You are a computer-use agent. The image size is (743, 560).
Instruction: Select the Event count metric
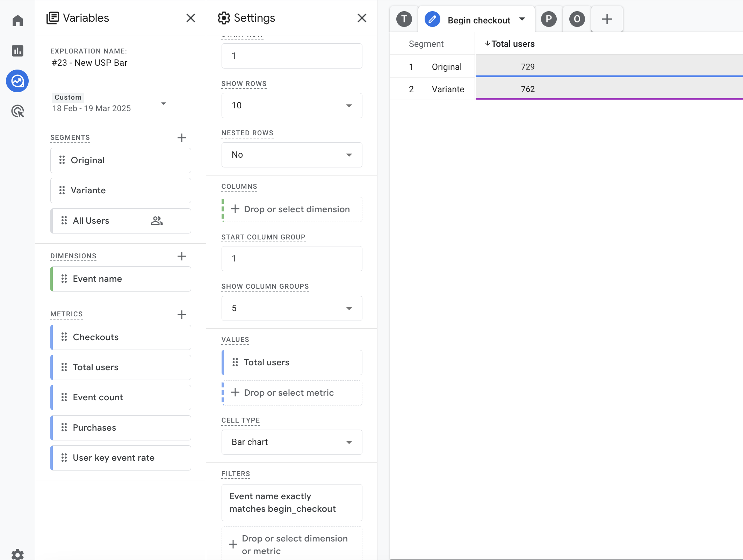tap(121, 397)
